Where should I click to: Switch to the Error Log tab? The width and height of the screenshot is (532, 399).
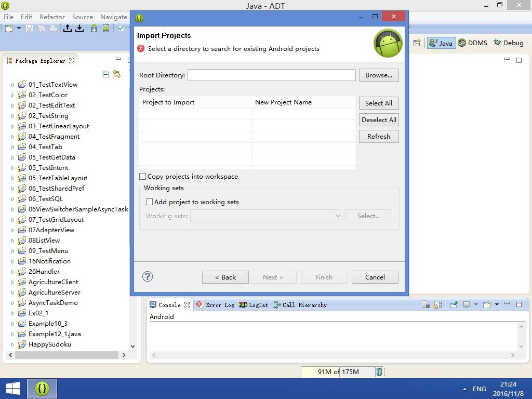point(216,305)
